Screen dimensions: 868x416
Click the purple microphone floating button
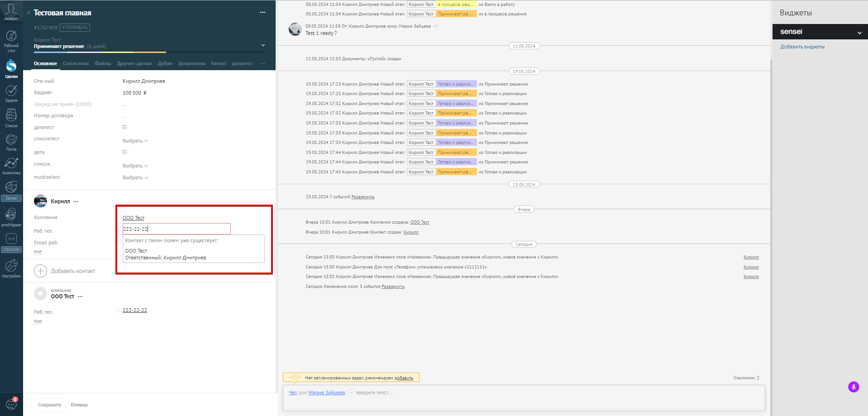click(854, 387)
